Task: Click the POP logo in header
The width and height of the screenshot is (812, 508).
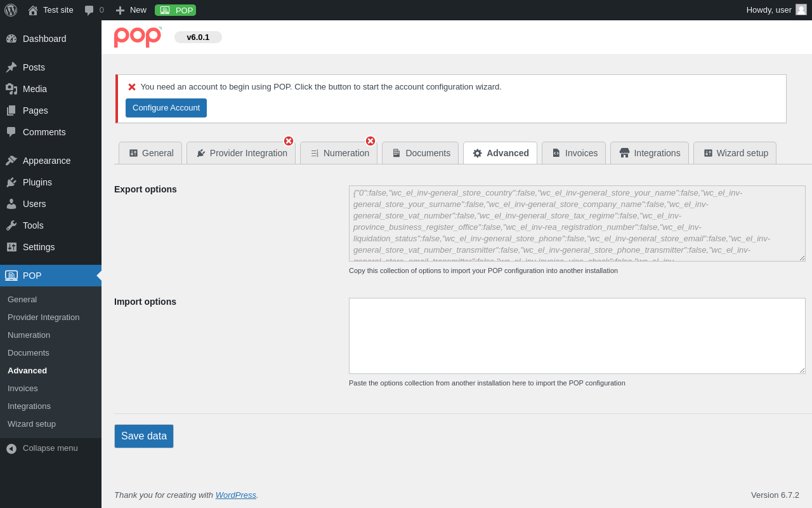Action: (x=138, y=37)
